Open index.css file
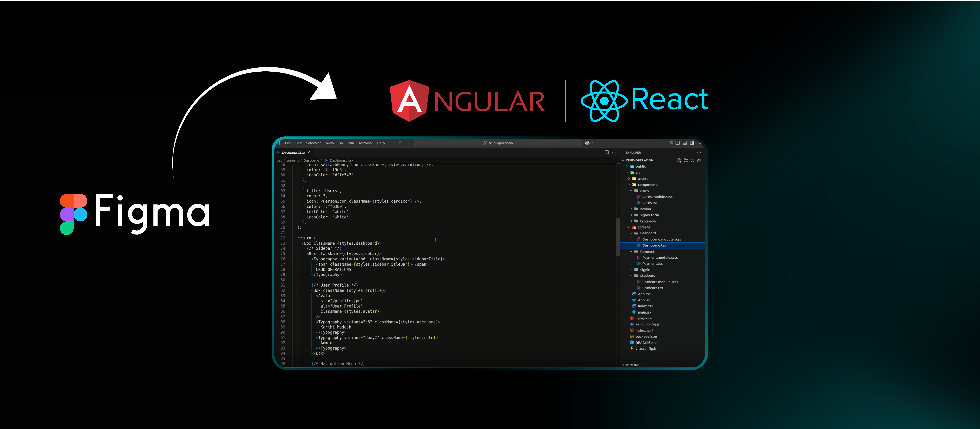This screenshot has height=429, width=980. coord(663,306)
